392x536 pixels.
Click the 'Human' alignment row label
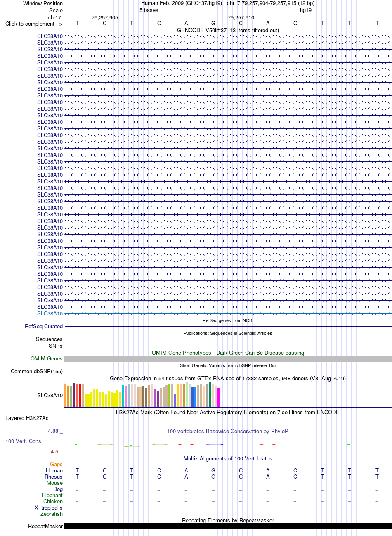(54, 470)
